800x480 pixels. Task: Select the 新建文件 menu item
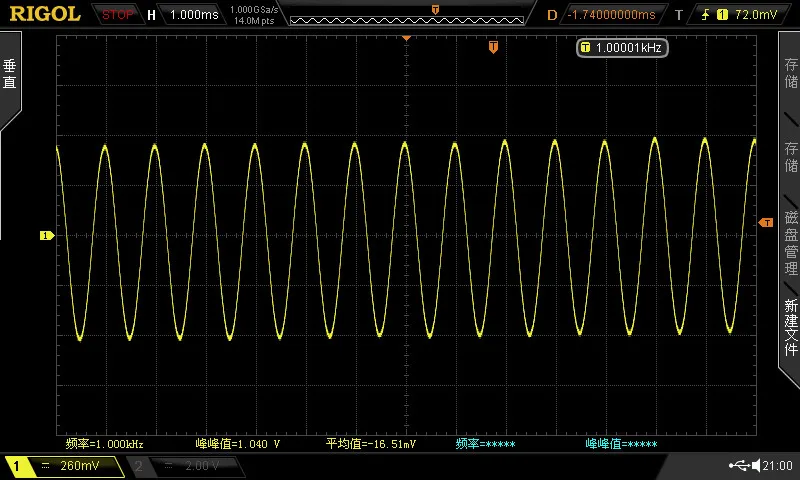point(791,327)
